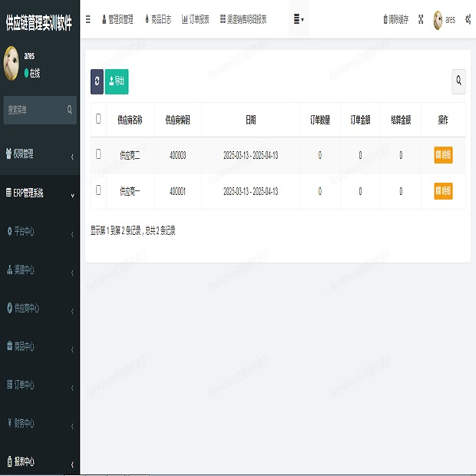Open the settings gears icon at top right
476x476 pixels.
pyautogui.click(x=468, y=19)
